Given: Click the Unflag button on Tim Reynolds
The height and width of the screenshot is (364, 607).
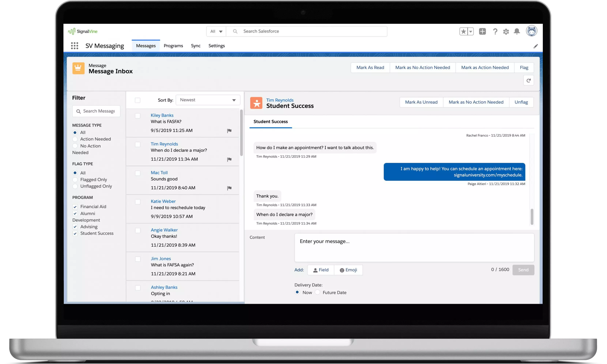Looking at the screenshot, I should 521,102.
